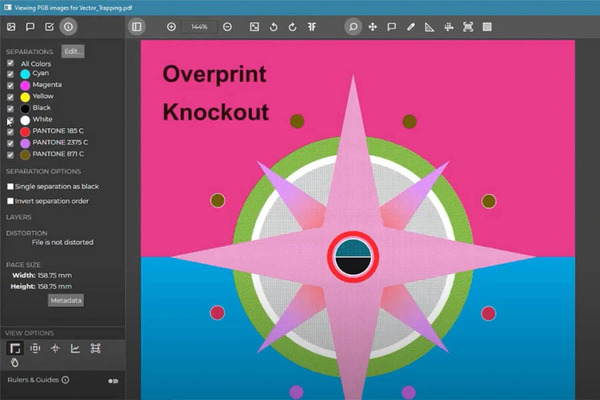Viewport: 600px width, 400px height.
Task: Click the halftone grid icon in the top toolbar
Action: [x=487, y=27]
